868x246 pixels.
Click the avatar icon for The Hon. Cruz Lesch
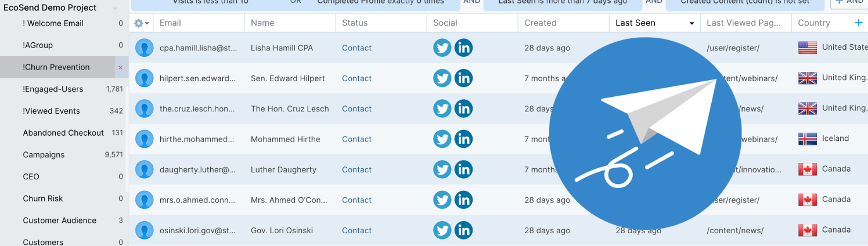coord(144,108)
